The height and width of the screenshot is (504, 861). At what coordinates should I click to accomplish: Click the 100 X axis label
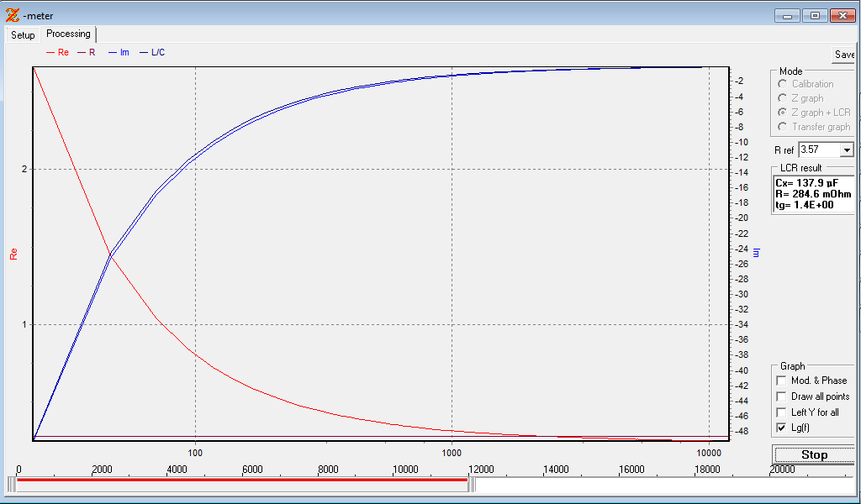(x=195, y=453)
